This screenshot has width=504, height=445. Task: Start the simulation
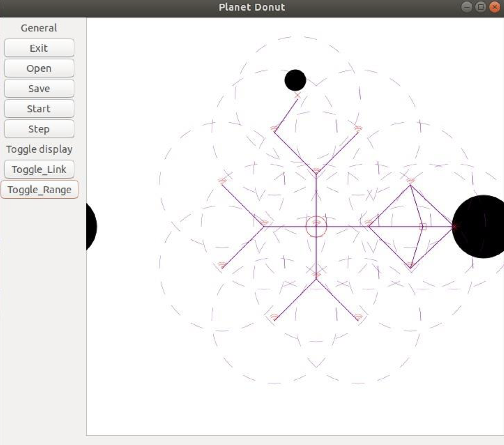39,109
